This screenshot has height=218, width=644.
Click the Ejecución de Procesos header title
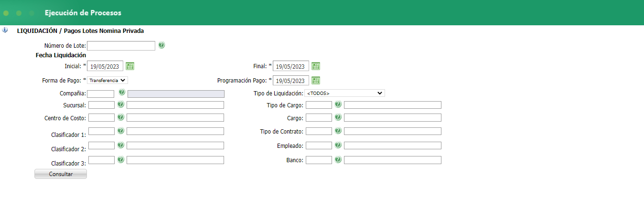coord(83,13)
